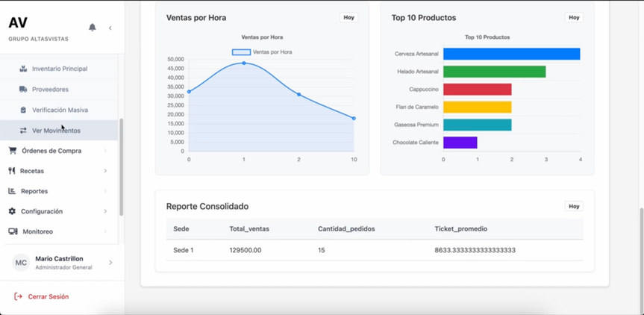Click the Chocolate Caliente axis label
This screenshot has height=315, width=644.
coord(416,143)
